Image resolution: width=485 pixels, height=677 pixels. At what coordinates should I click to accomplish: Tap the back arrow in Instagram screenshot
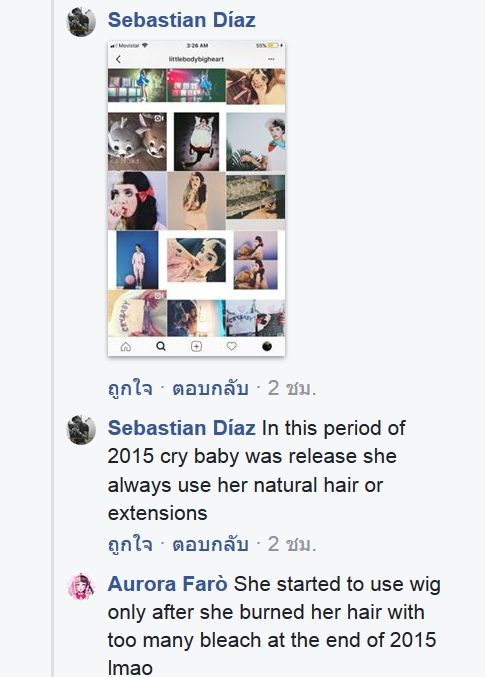[x=118, y=59]
